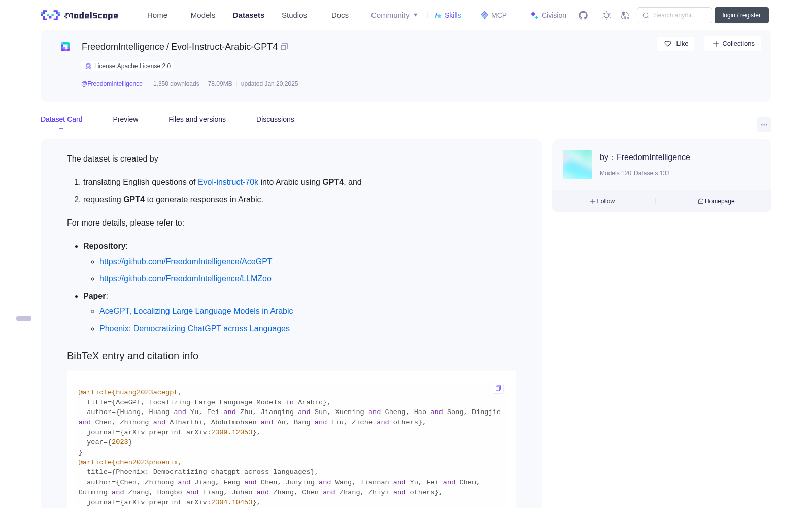This screenshot has height=508, width=812.
Task: Open Civision sparkle link
Action: pyautogui.click(x=548, y=15)
